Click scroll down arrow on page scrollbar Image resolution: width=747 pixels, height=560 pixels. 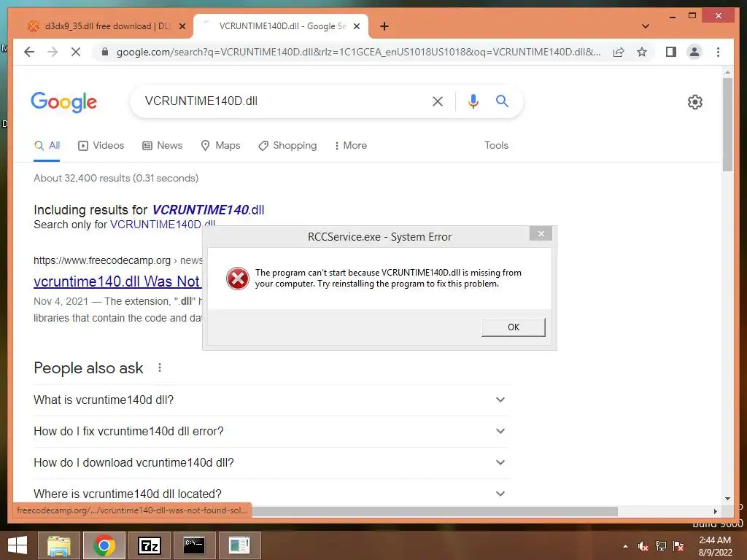click(x=727, y=499)
